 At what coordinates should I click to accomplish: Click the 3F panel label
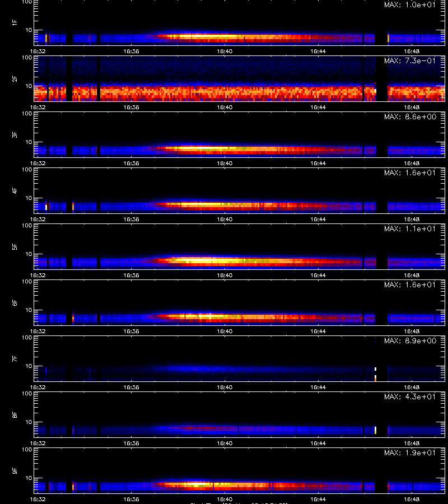[15, 134]
